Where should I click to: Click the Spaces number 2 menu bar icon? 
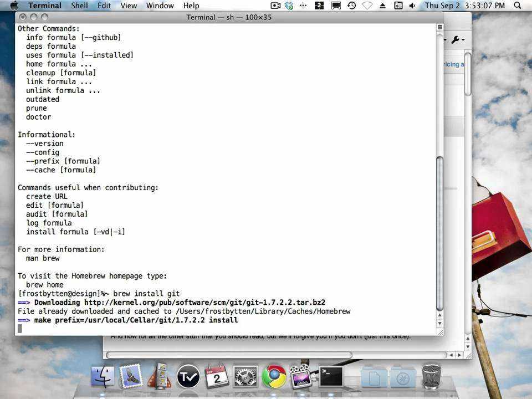pos(319,6)
